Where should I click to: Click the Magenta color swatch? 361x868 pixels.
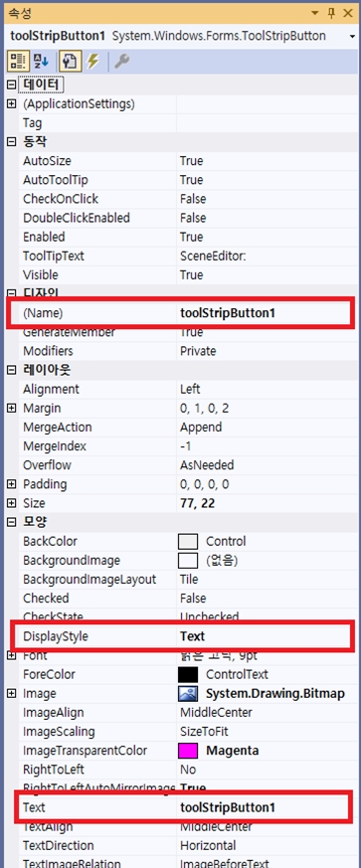point(188,751)
